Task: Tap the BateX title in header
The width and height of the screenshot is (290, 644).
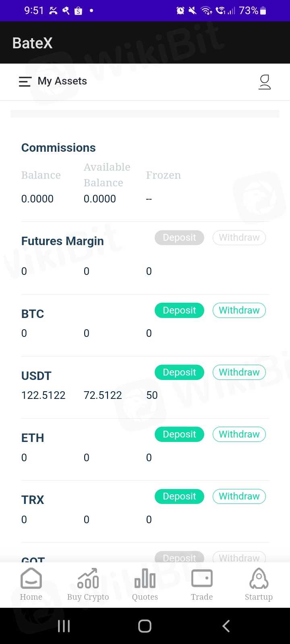Action: point(33,43)
